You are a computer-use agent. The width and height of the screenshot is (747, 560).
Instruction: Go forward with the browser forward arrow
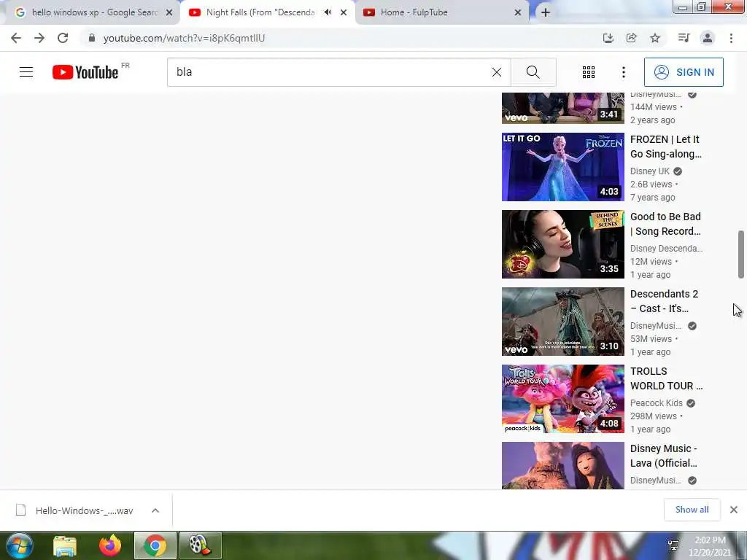point(39,38)
